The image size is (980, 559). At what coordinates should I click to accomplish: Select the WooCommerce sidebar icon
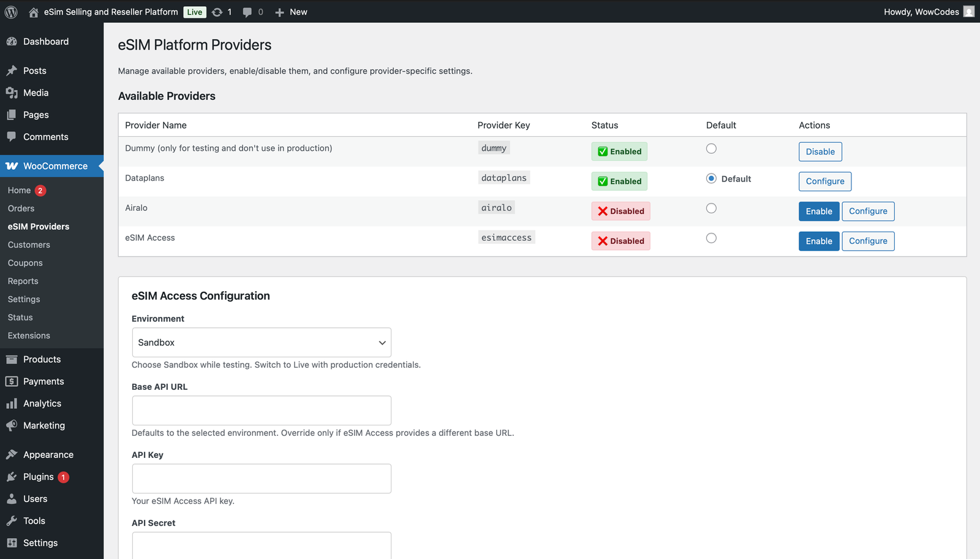(x=12, y=165)
